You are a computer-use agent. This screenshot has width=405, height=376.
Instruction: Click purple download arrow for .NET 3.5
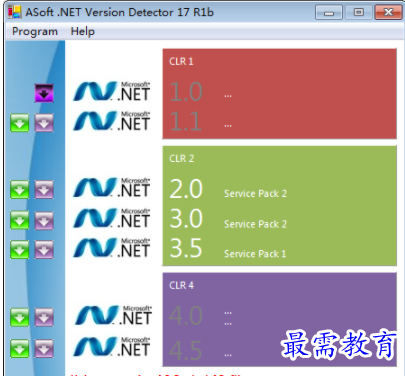point(44,250)
